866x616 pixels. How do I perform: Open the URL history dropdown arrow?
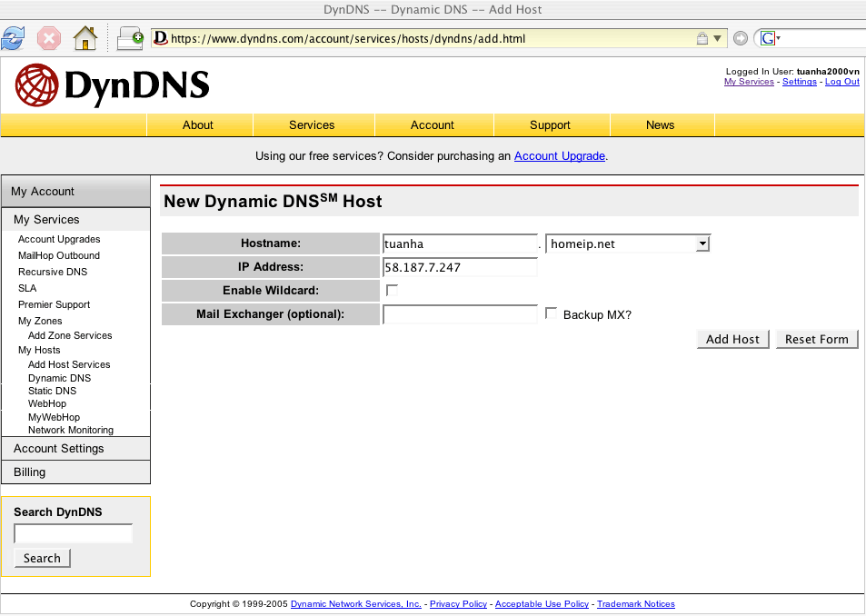718,39
